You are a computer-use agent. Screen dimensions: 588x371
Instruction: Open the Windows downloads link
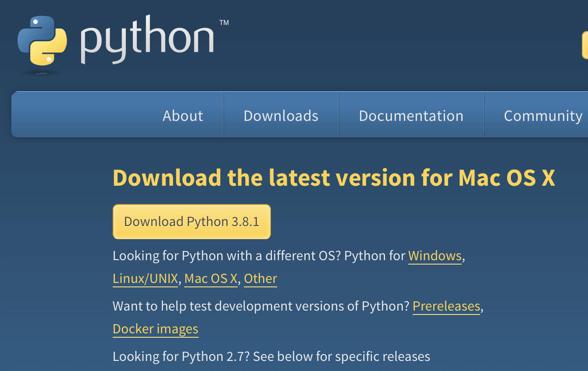[435, 255]
